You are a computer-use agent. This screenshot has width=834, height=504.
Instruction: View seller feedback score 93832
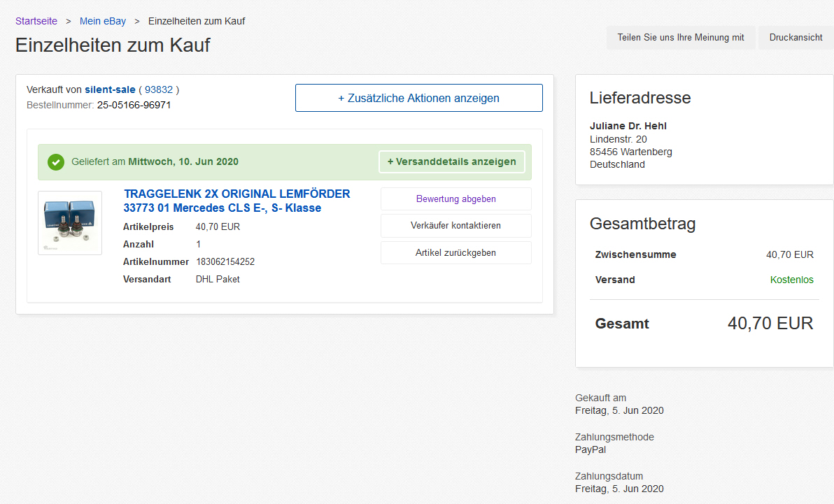click(159, 89)
